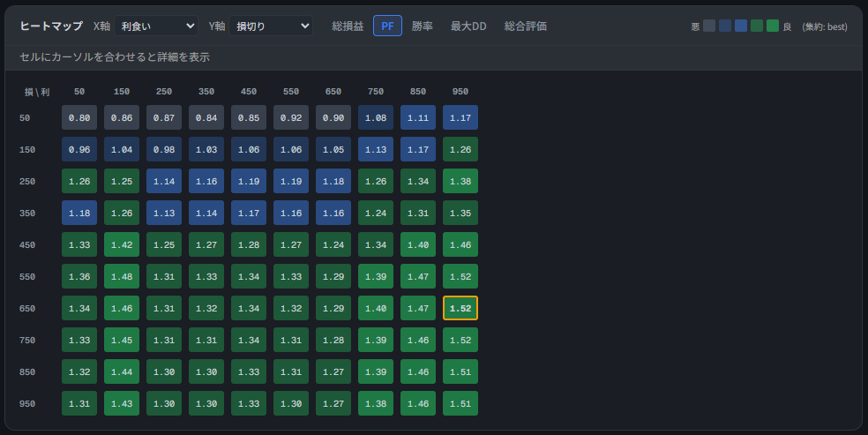Click the 1.40 cell in row 650

pos(376,308)
